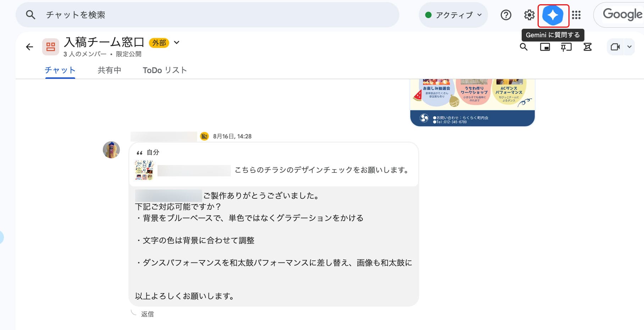644x330 pixels.
Task: Open the help question mark icon
Action: (506, 15)
